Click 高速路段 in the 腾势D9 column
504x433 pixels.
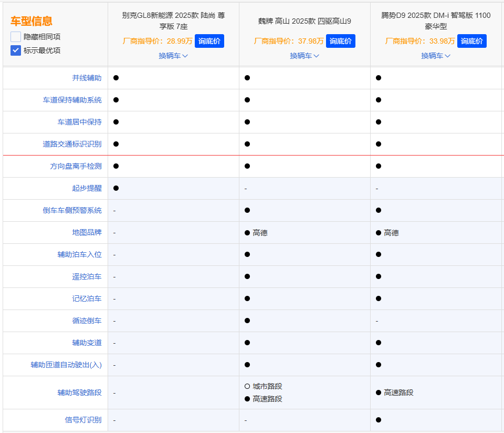coord(398,393)
